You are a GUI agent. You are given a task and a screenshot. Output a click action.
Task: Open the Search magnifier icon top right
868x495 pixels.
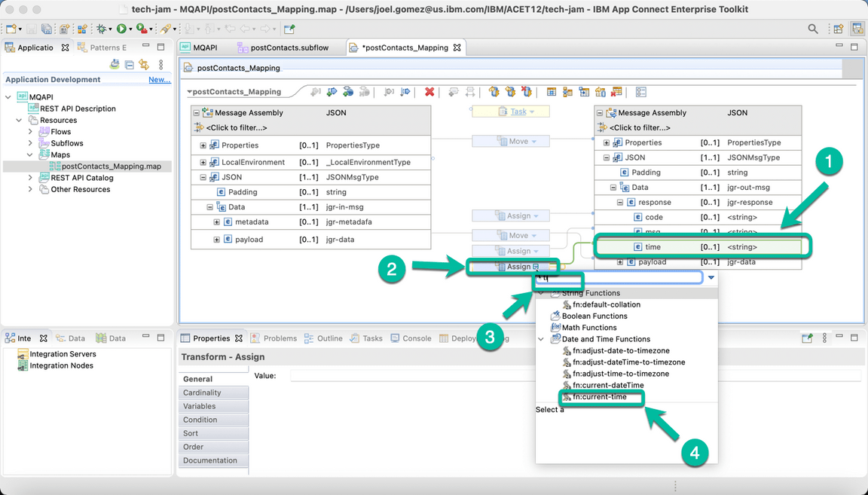coord(812,28)
